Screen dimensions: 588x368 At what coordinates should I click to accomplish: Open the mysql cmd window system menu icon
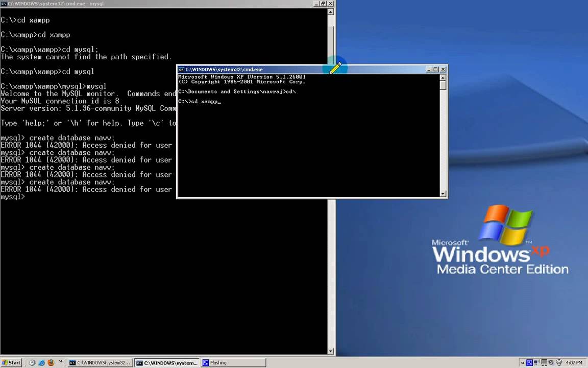tap(4, 4)
